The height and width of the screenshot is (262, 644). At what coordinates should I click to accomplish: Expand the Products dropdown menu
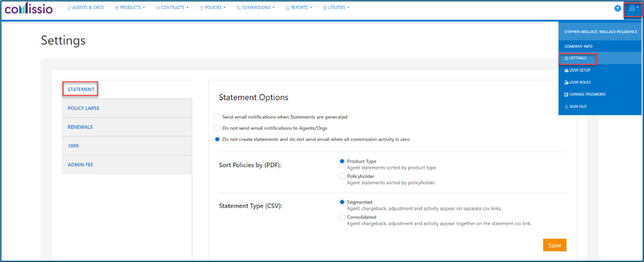pos(130,7)
